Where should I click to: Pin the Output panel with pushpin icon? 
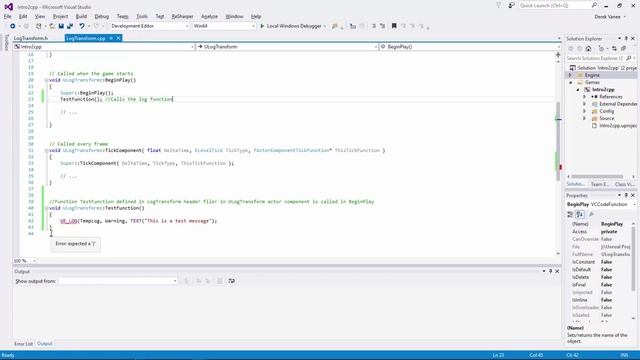pos(550,271)
